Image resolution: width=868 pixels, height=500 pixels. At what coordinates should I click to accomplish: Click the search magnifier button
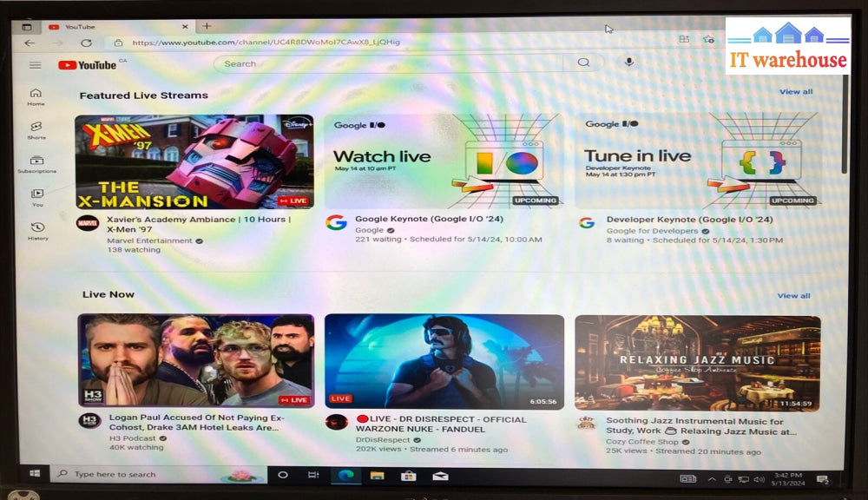[583, 62]
